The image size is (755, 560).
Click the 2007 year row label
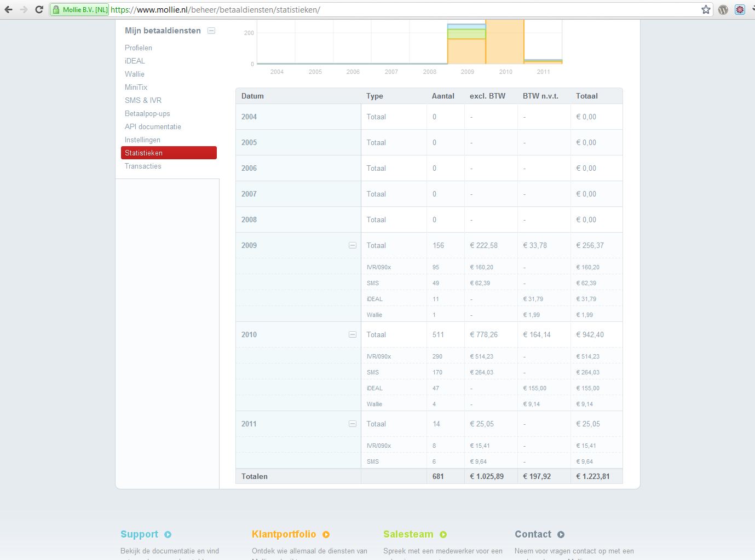pos(249,194)
